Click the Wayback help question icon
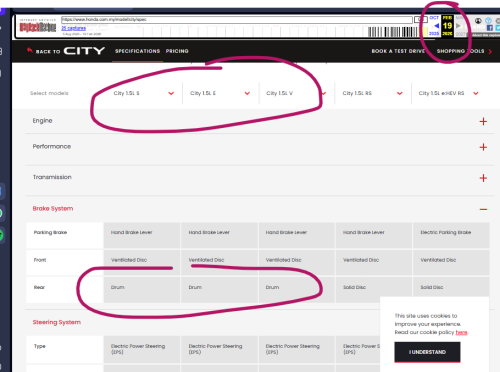The width and height of the screenshot is (500, 372). [488, 21]
